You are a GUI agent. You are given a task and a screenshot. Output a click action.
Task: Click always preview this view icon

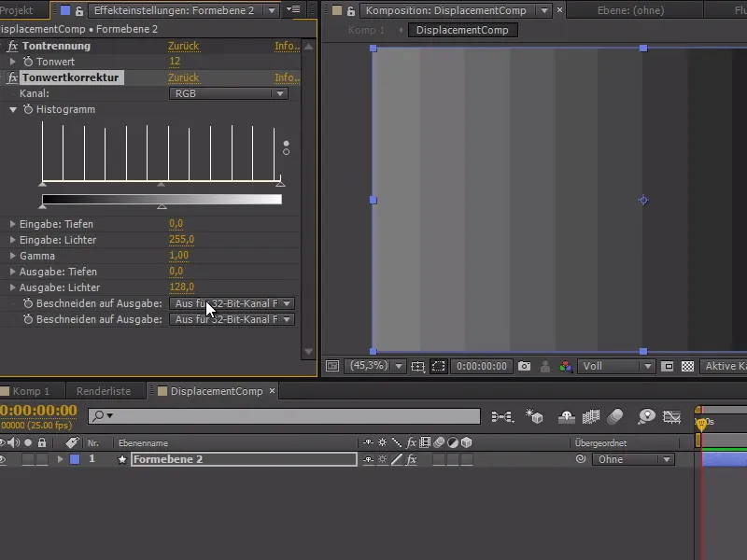tap(332, 366)
